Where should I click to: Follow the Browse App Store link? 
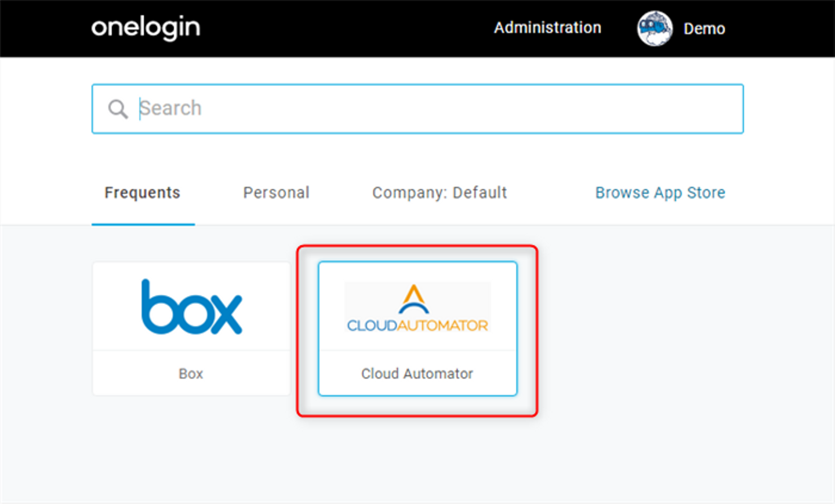point(660,193)
